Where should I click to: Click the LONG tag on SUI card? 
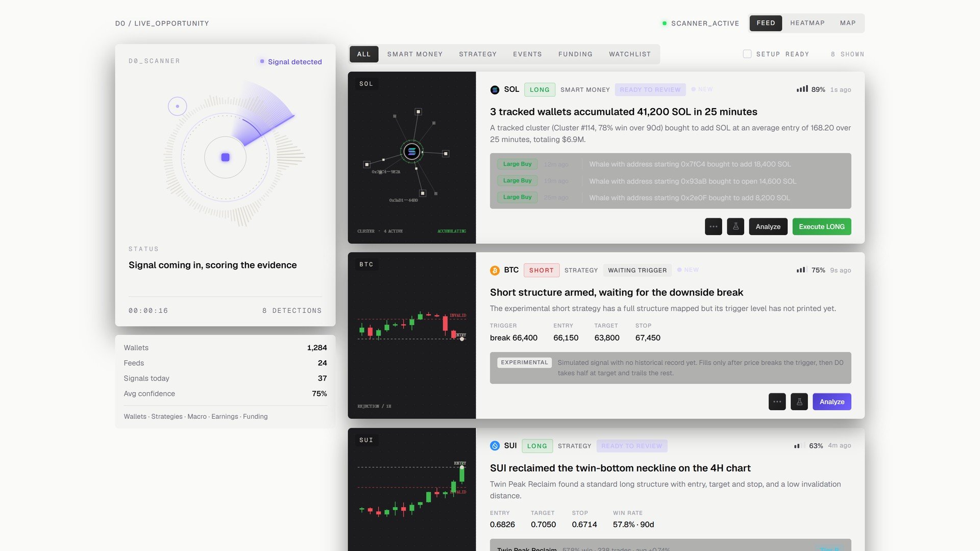pos(537,446)
